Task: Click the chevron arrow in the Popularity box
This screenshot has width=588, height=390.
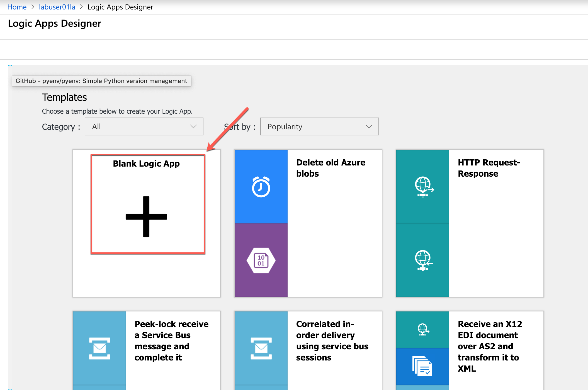Action: tap(369, 126)
